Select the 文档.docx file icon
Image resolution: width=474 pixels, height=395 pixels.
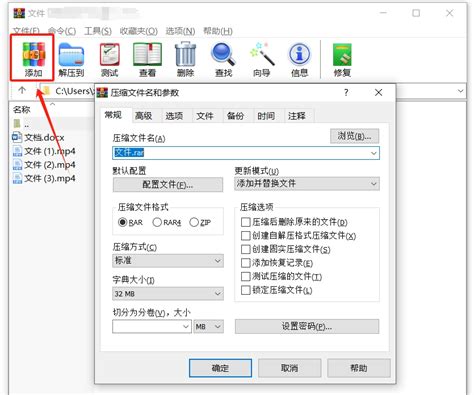17,137
